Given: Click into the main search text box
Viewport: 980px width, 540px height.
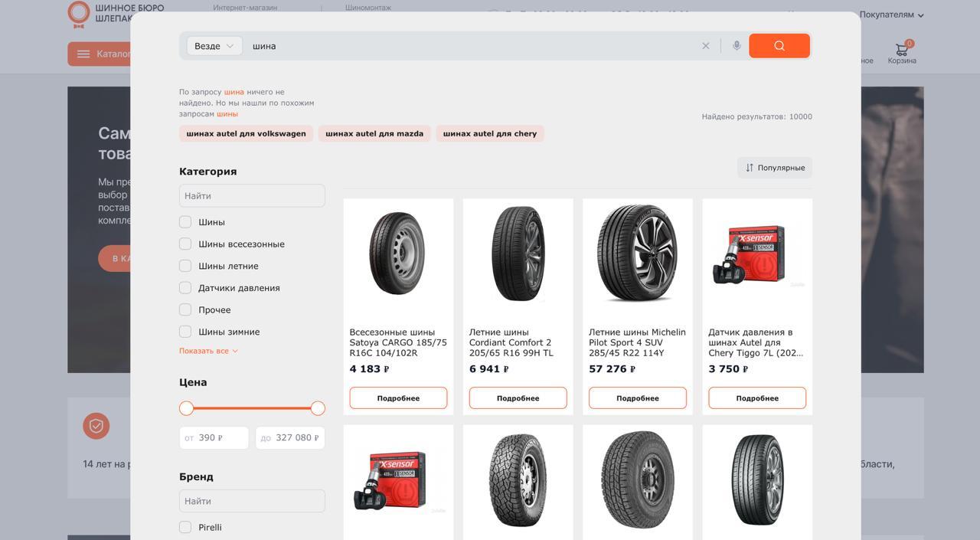Looking at the screenshot, I should point(471,46).
